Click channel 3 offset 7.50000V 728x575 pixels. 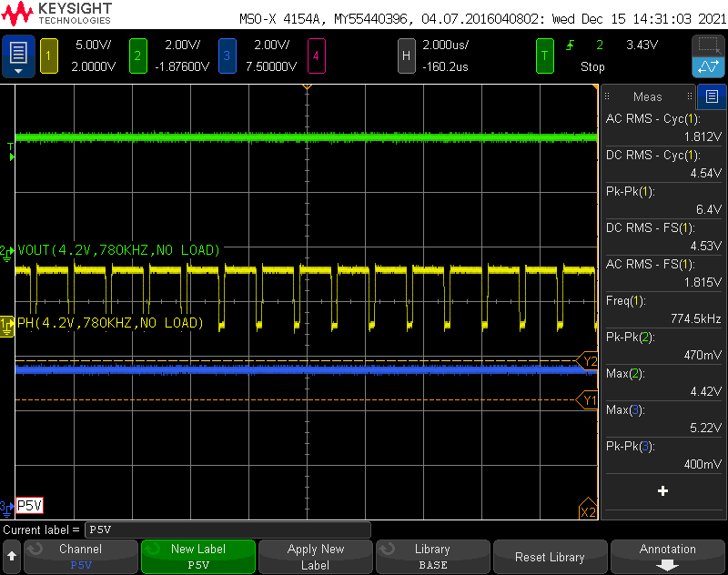coord(271,66)
